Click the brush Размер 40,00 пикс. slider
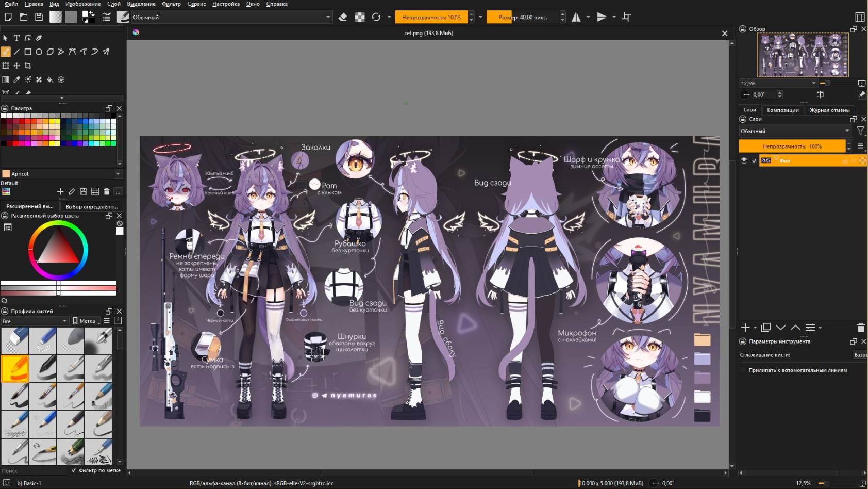The height and width of the screenshot is (489, 868). pyautogui.click(x=523, y=17)
